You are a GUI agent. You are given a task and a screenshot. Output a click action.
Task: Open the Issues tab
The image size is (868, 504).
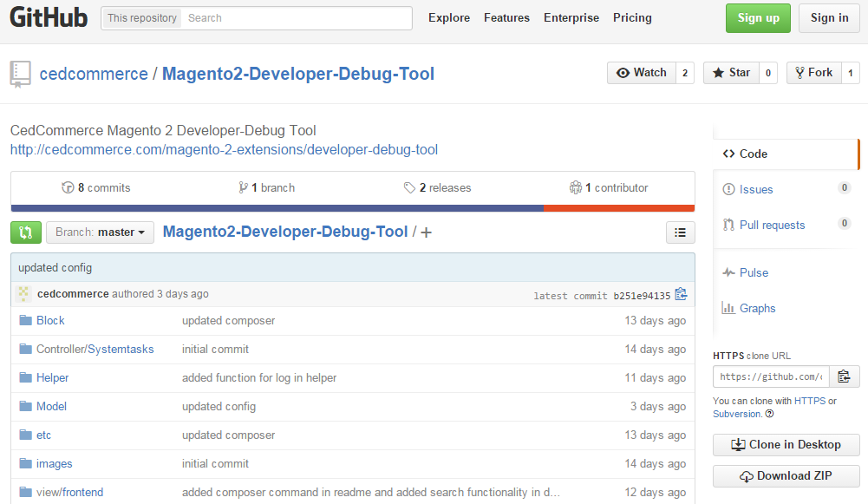click(x=786, y=189)
